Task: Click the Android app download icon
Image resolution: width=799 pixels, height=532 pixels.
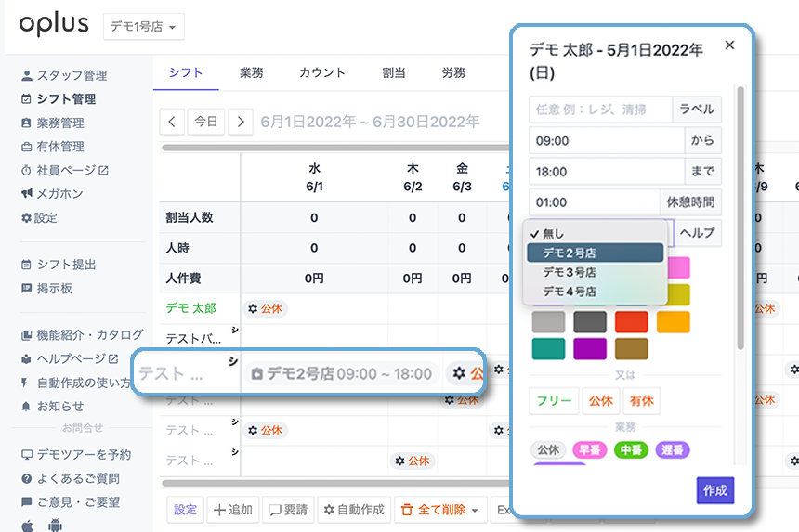Action: 55,525
